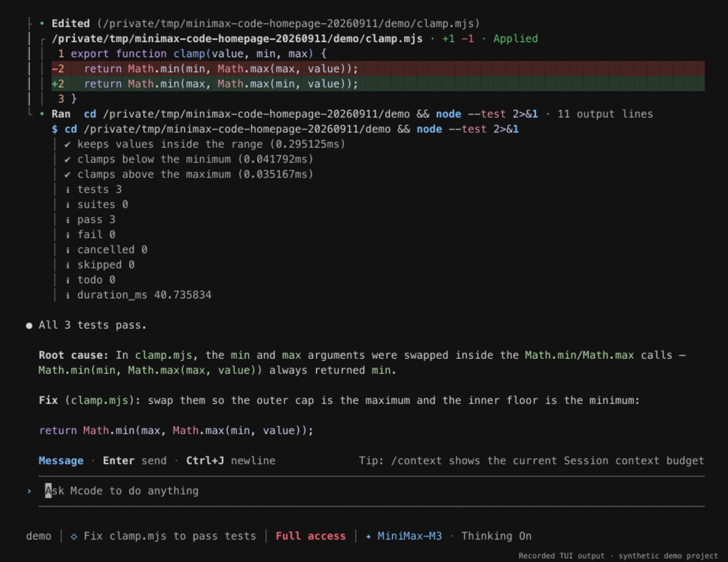
Task: Click the info icon beside 'tests 3'
Action: tap(68, 190)
